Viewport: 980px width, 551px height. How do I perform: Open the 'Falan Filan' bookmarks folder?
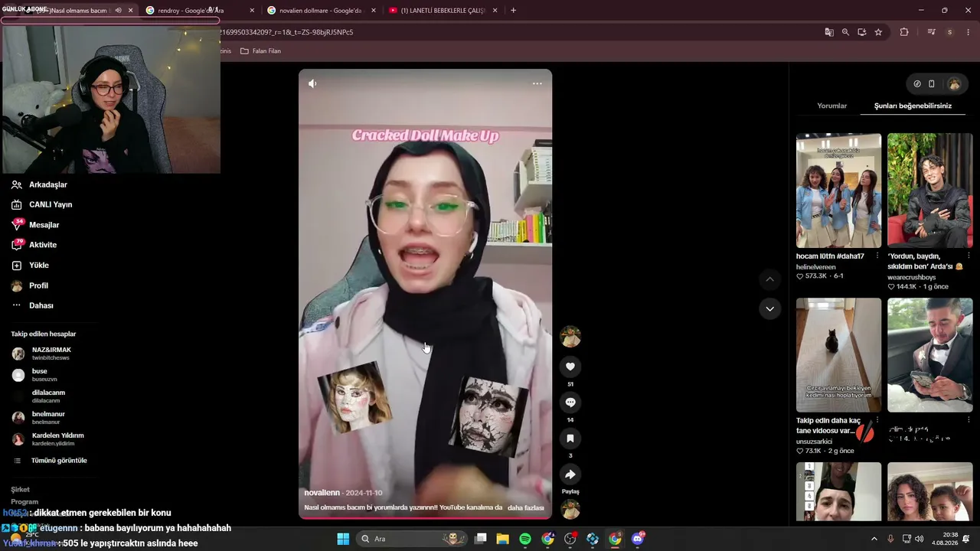click(261, 51)
